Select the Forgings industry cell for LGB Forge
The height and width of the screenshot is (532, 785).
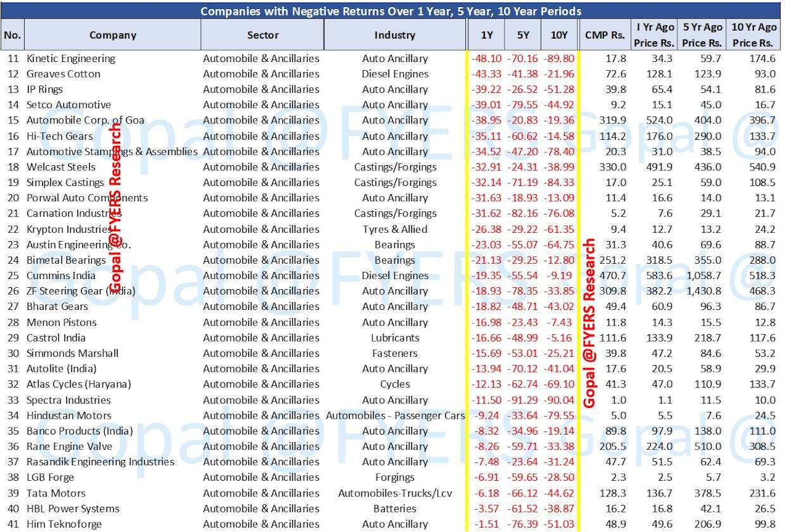tap(395, 477)
